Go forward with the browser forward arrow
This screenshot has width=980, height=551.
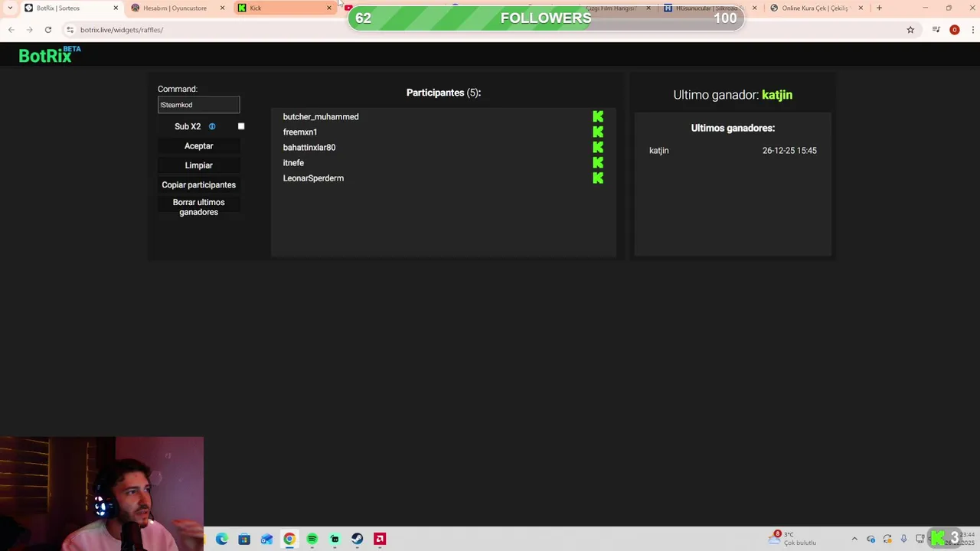coord(29,30)
